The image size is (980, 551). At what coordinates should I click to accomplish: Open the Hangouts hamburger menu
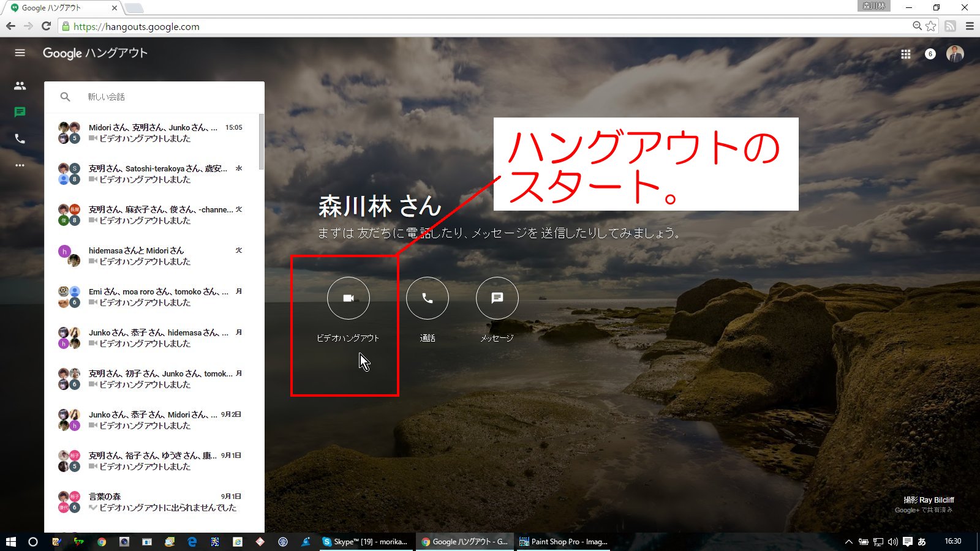(20, 53)
